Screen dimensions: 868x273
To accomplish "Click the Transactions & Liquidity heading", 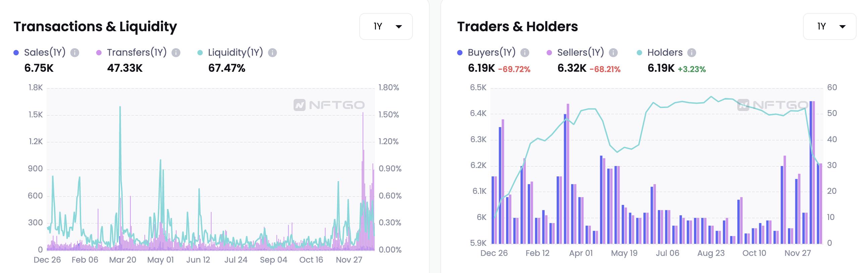I will click(95, 26).
